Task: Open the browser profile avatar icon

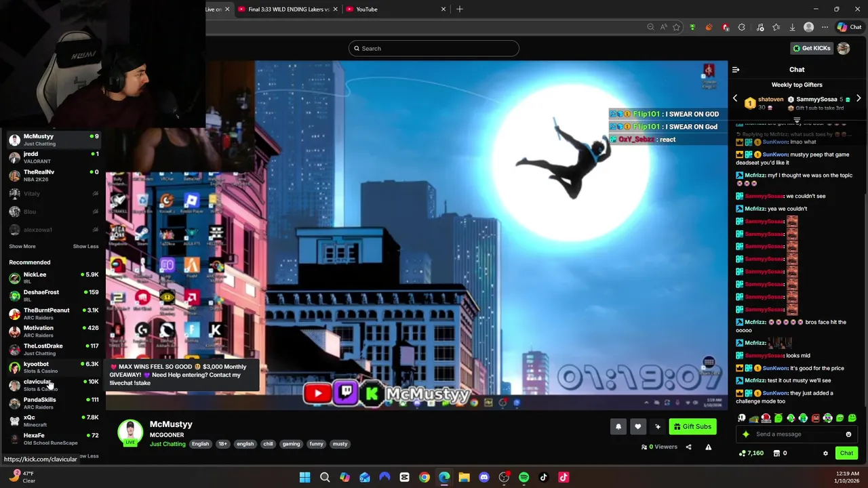Action: click(808, 27)
